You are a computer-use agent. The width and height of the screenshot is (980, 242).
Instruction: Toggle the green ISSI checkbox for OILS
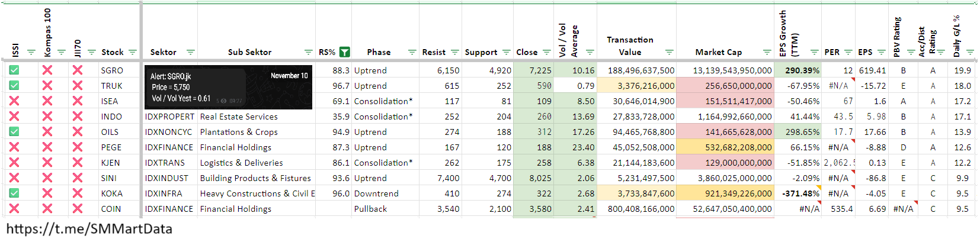point(14,132)
